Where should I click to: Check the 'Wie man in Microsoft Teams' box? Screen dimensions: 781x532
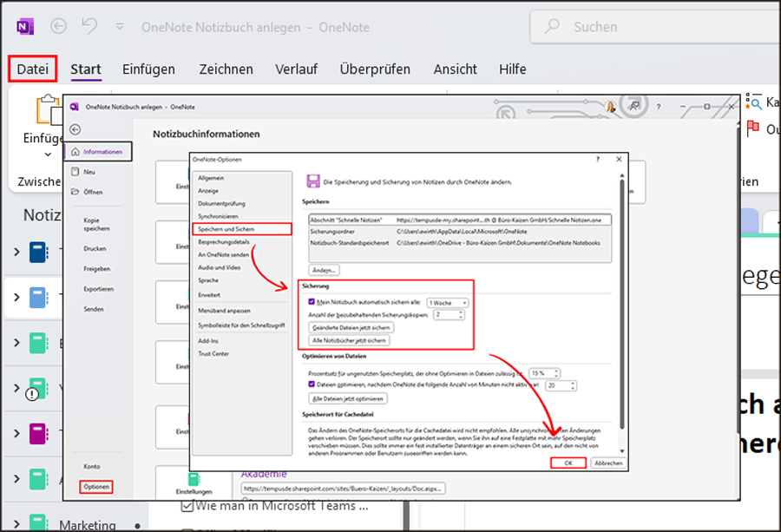187,506
